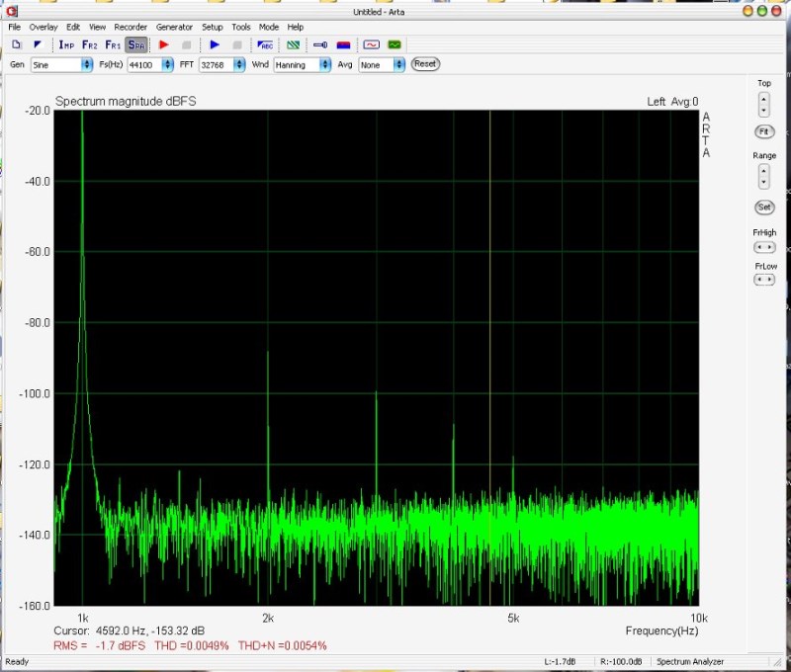Click the red waveform window icon
The height and width of the screenshot is (672, 791).
372,44
